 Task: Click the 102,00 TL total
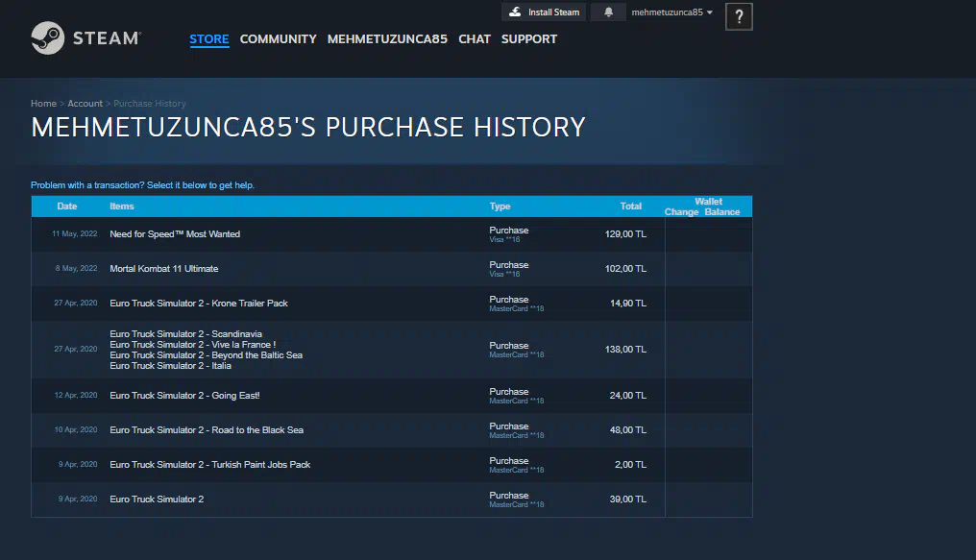(x=625, y=269)
